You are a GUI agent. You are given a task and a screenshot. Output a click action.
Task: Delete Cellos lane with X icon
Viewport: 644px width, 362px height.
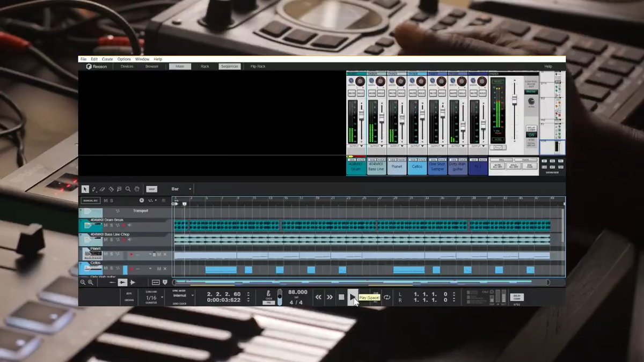coord(165,268)
